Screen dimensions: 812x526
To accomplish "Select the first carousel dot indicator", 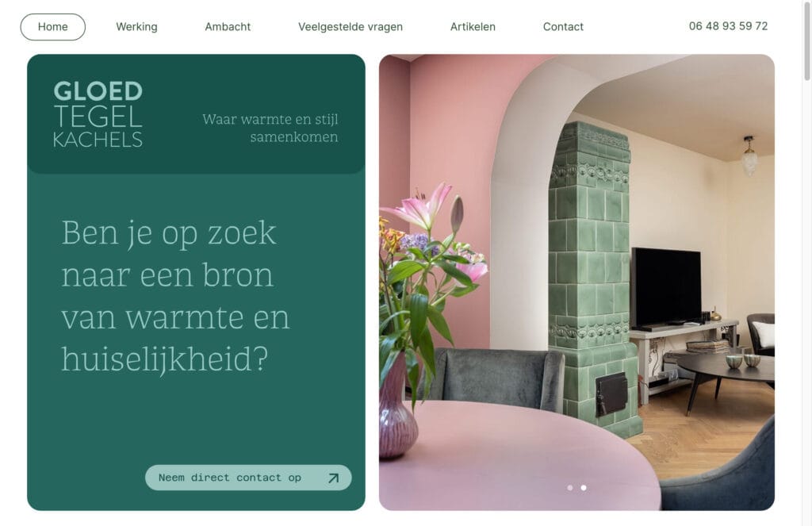I will click(x=570, y=488).
